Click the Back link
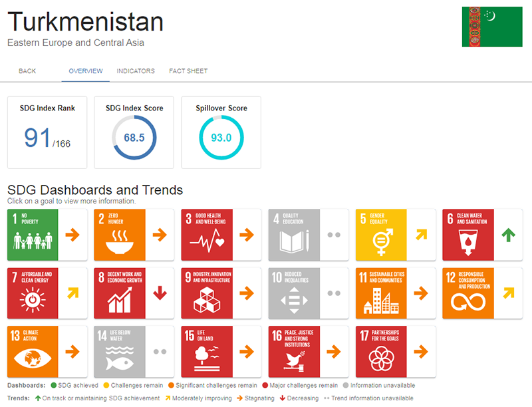The image size is (532, 407). [27, 71]
